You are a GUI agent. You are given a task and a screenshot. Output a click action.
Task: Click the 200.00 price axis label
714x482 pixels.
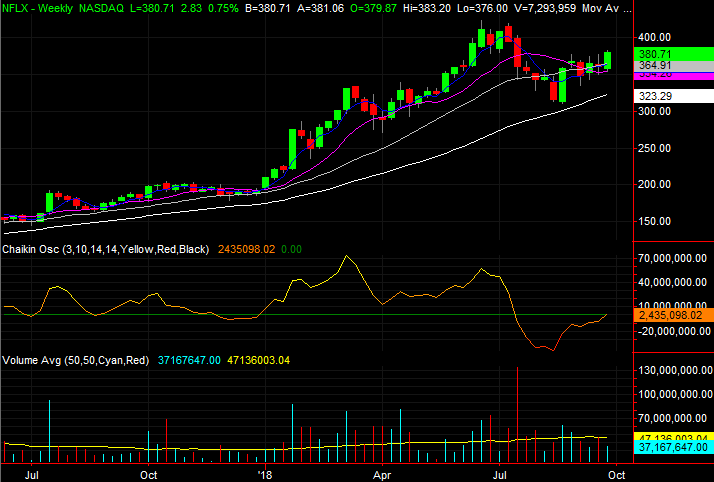(x=654, y=184)
